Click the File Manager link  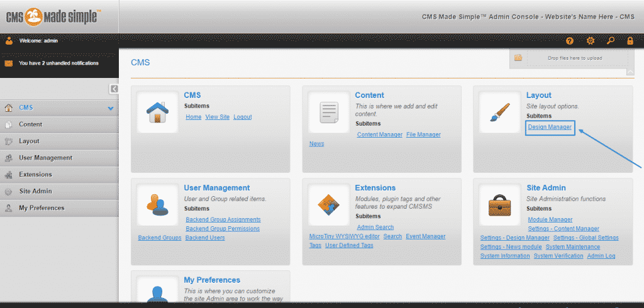click(423, 135)
